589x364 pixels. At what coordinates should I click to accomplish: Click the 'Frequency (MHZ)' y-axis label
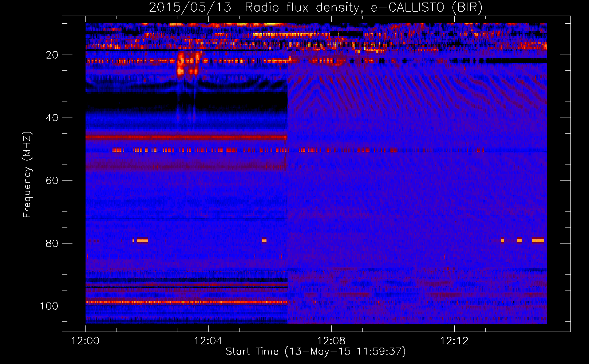click(x=27, y=175)
